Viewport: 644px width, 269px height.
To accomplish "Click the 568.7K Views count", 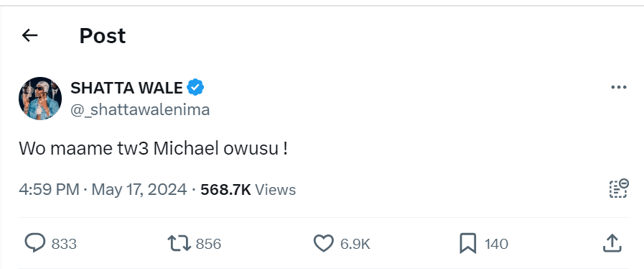I will tap(248, 190).
